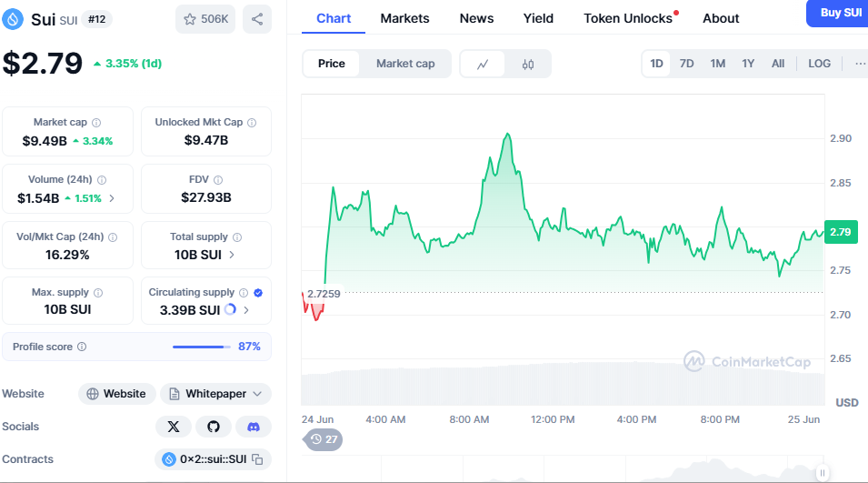The height and width of the screenshot is (483, 868).
Task: Click the $9.47B unlocked market cap value
Action: pos(206,141)
